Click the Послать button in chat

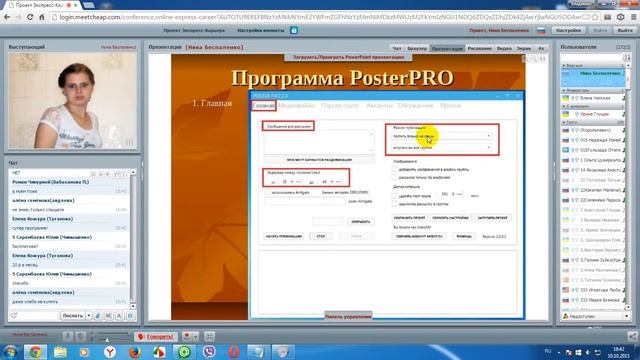tap(73, 316)
